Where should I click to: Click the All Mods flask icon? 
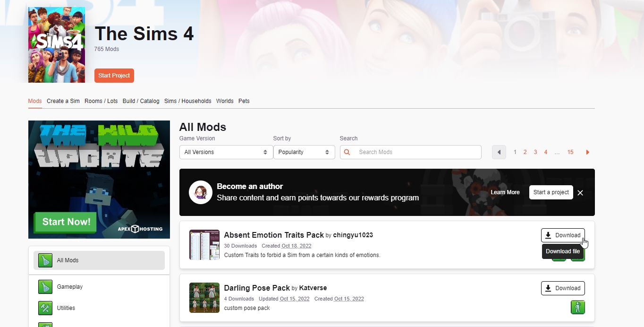pos(45,260)
